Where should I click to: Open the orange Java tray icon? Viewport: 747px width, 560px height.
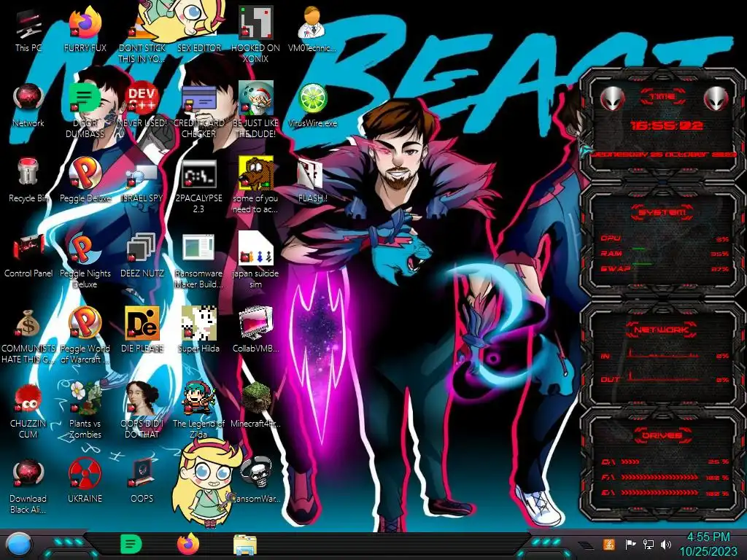(x=608, y=544)
